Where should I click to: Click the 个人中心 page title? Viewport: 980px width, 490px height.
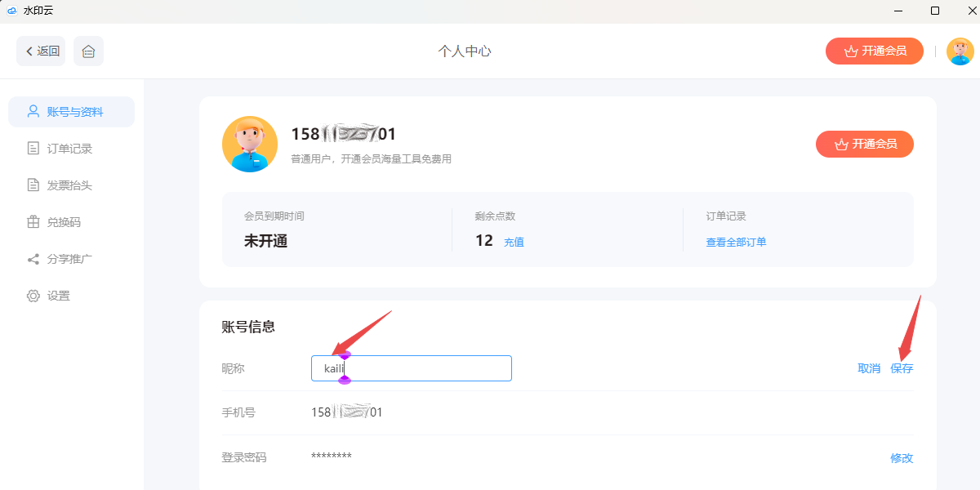(x=465, y=51)
